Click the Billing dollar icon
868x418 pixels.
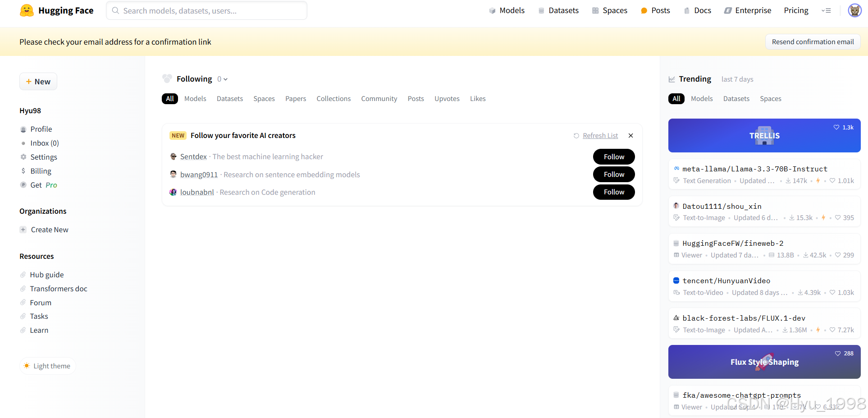pyautogui.click(x=23, y=171)
